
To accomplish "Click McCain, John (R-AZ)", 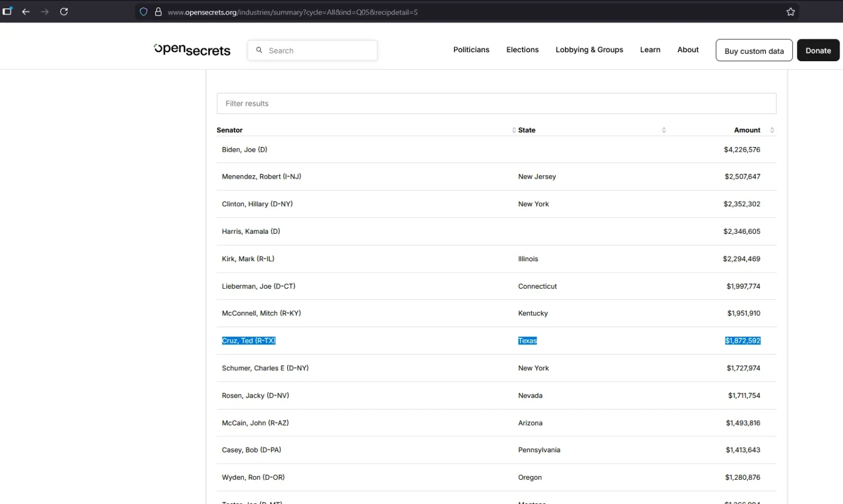I will (255, 423).
